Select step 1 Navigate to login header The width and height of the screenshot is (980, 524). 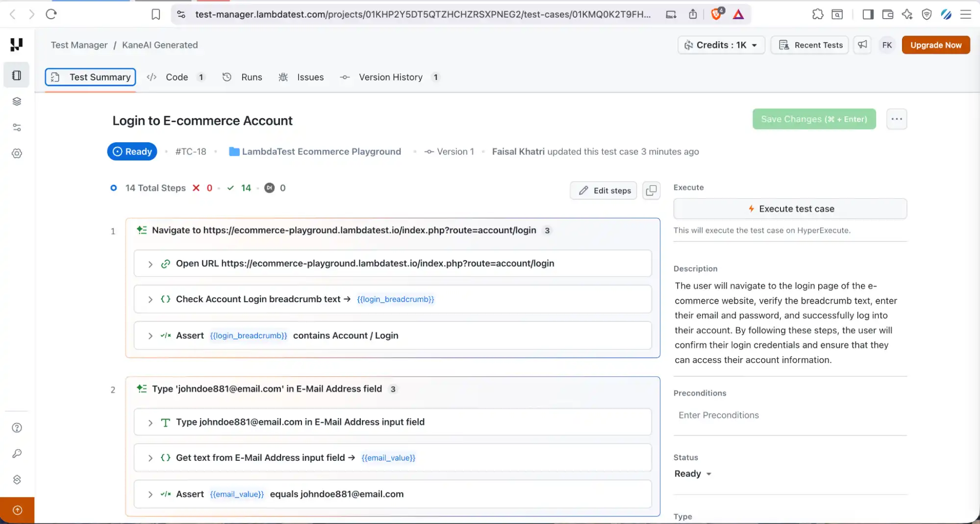(344, 230)
